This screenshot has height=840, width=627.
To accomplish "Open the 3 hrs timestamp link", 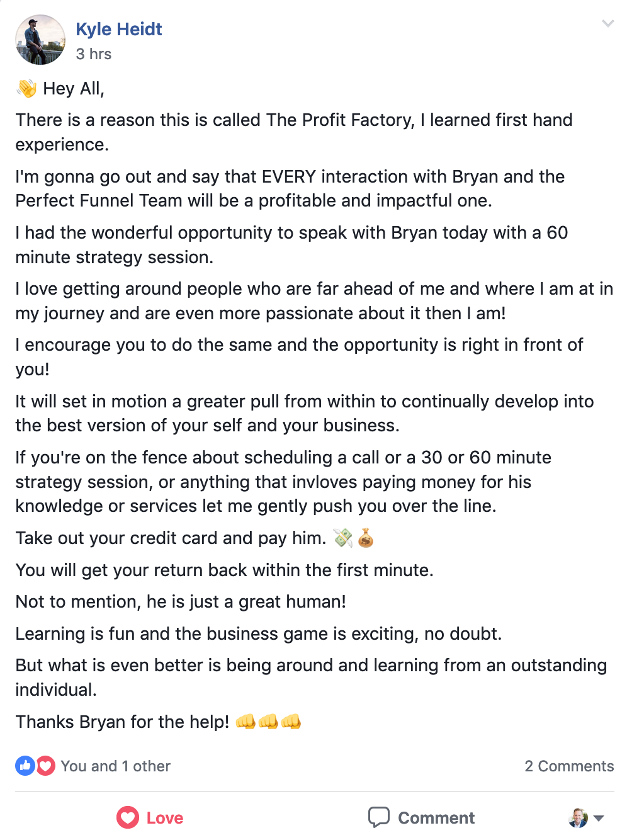I will coord(94,54).
